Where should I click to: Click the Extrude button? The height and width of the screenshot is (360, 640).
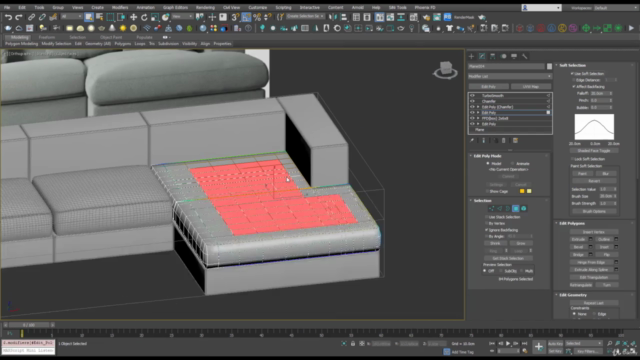pyautogui.click(x=578, y=239)
